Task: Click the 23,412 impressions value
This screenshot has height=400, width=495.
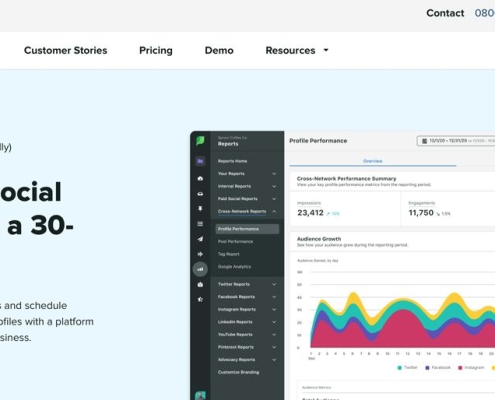Action: pos(310,213)
